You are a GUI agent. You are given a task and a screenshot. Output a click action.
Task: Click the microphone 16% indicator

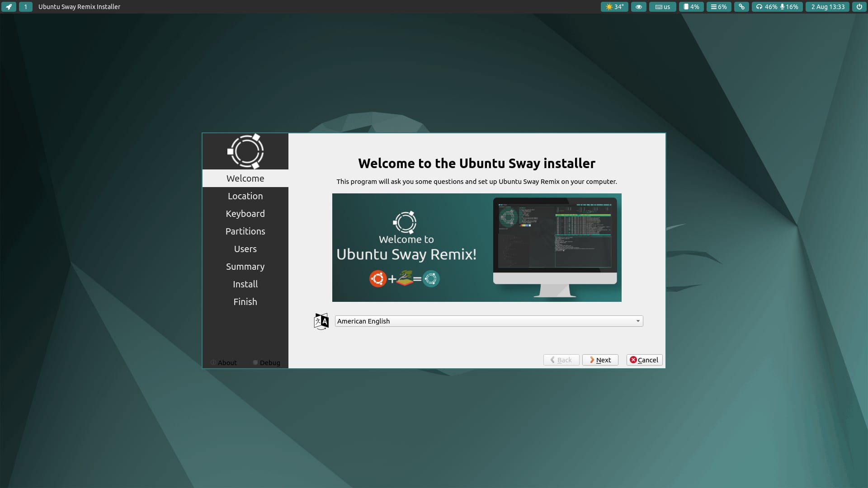[x=789, y=7]
